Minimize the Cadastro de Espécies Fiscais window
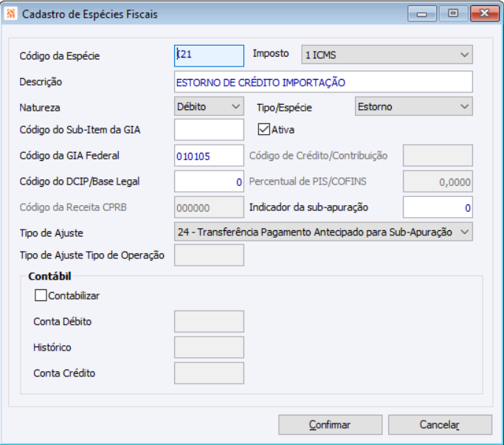 point(421,13)
